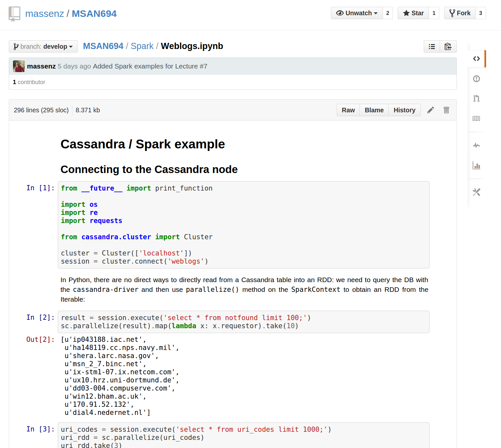The height and width of the screenshot is (448, 501).
Task: Open the Issues icon in sidebar
Action: coord(476,79)
